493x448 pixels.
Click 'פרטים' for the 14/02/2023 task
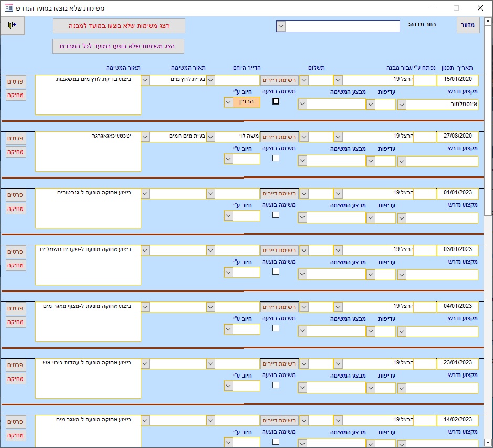(16, 422)
